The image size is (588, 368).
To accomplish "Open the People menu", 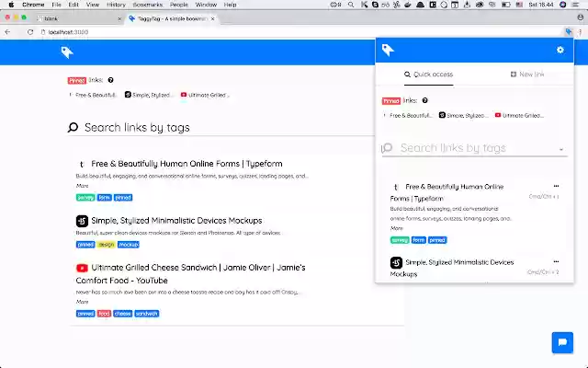I will (x=179, y=5).
